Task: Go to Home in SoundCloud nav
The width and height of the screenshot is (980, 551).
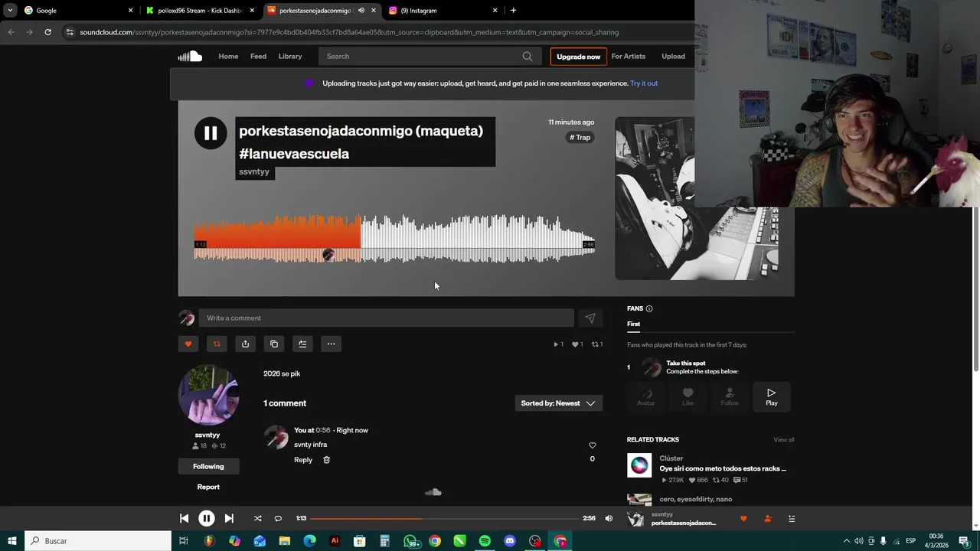Action: tap(228, 56)
